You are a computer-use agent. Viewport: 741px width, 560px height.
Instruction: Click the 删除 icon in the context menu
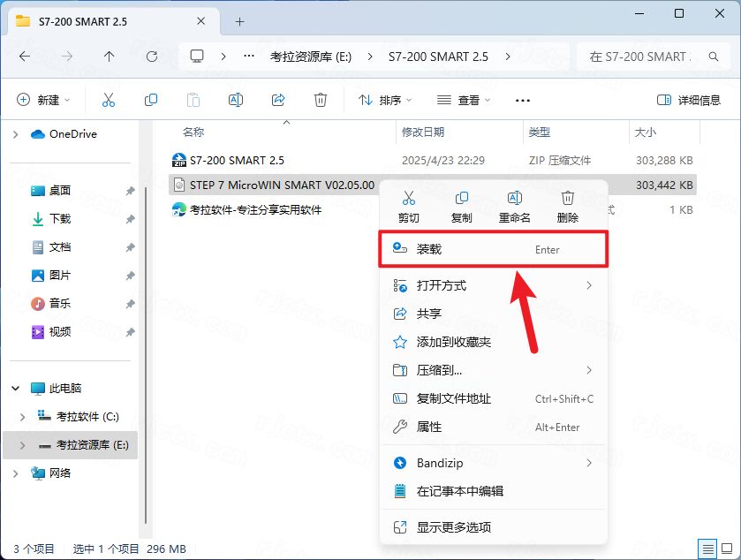(566, 200)
